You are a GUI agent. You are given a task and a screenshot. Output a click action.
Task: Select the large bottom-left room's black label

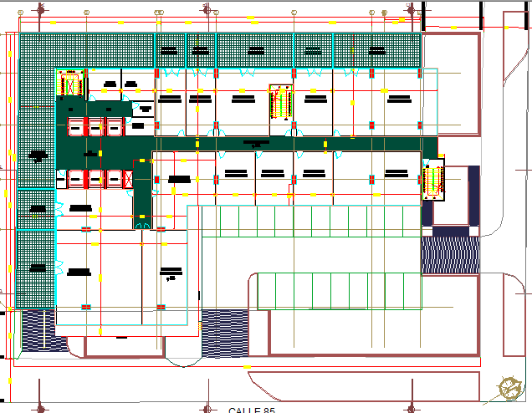80,272
